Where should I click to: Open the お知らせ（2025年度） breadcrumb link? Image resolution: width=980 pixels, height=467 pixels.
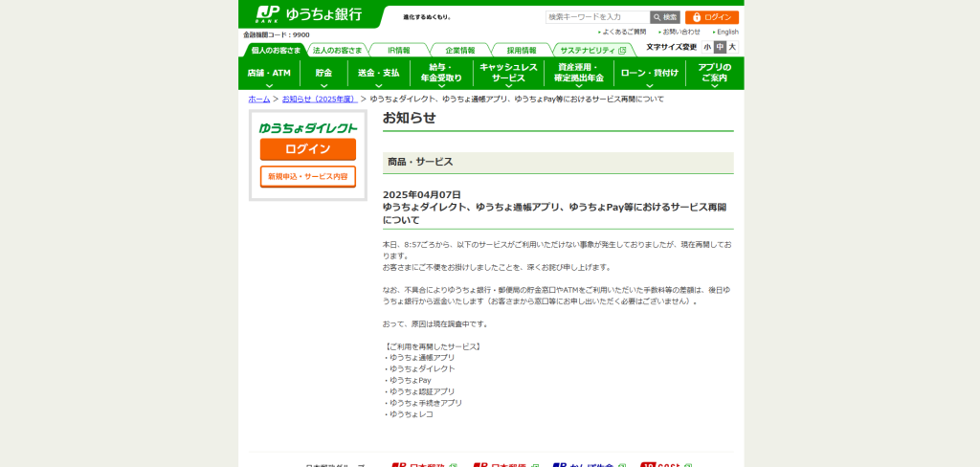319,99
